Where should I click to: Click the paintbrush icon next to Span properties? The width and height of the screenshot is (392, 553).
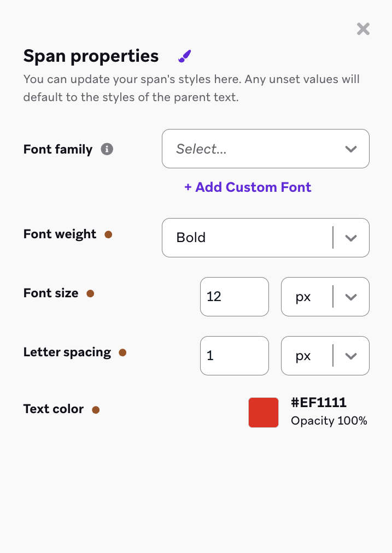click(x=184, y=55)
